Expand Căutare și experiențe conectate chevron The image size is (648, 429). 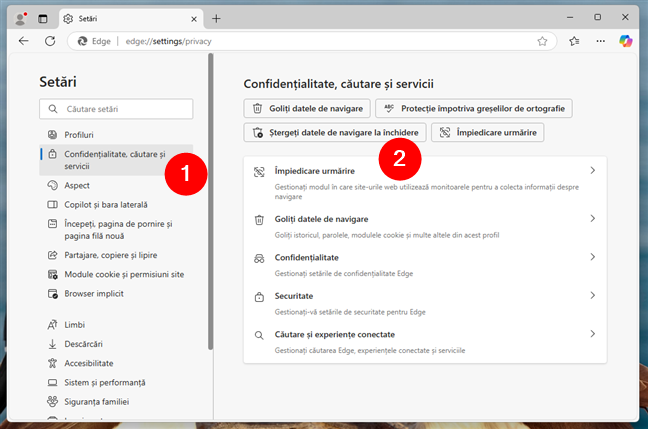[x=593, y=334]
